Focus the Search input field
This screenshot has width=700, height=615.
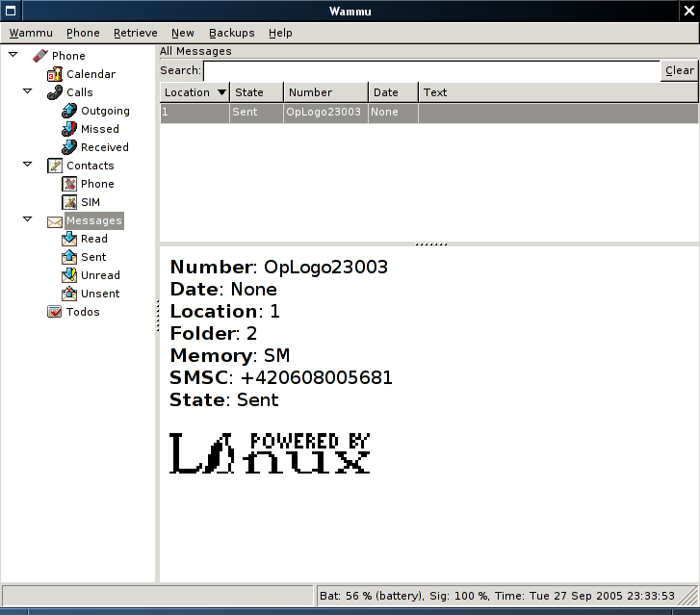[x=431, y=70]
